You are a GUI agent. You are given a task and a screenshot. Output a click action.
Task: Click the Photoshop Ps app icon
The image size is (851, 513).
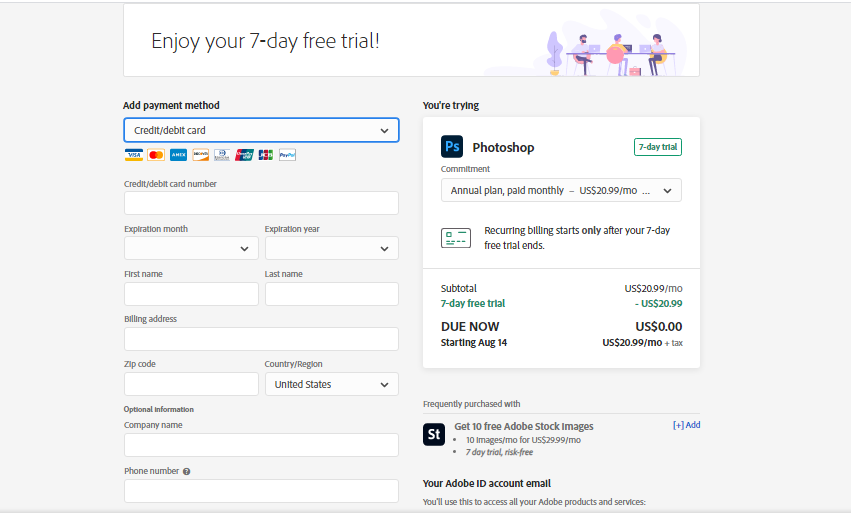coord(452,147)
